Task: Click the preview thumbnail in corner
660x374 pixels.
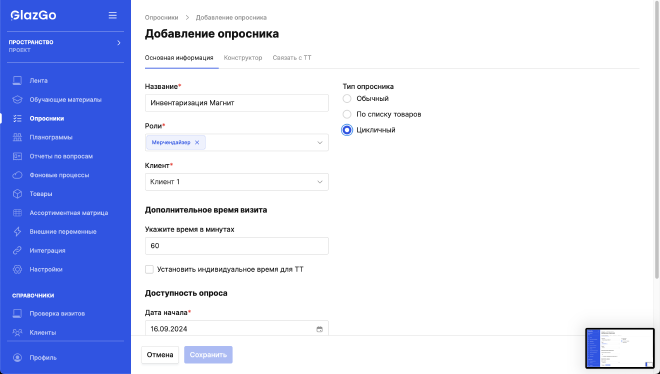Action: click(x=620, y=348)
